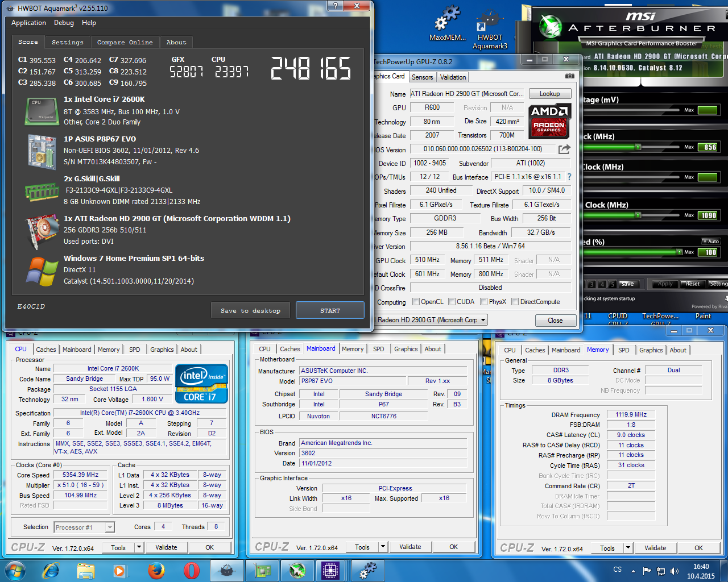Screen dimensions: 728x582
Task: Open Tools dropdown arrow in CPU-Z Memory window
Action: pos(628,548)
